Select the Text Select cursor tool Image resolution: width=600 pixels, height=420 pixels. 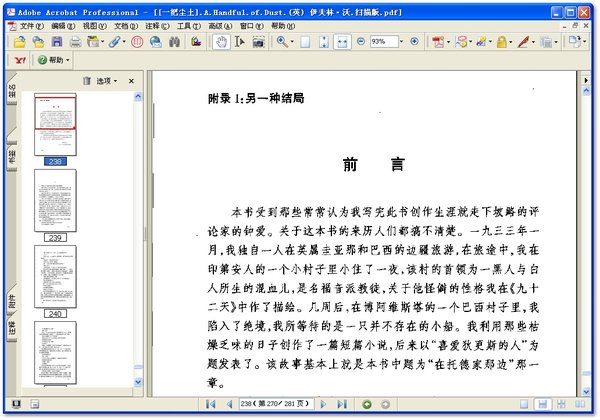240,42
